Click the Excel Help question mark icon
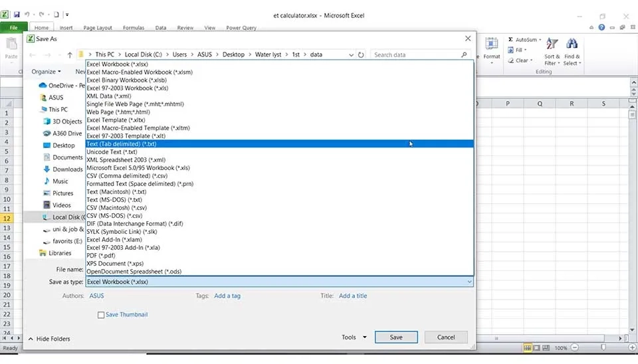This screenshot has height=364, width=638. pos(602,28)
